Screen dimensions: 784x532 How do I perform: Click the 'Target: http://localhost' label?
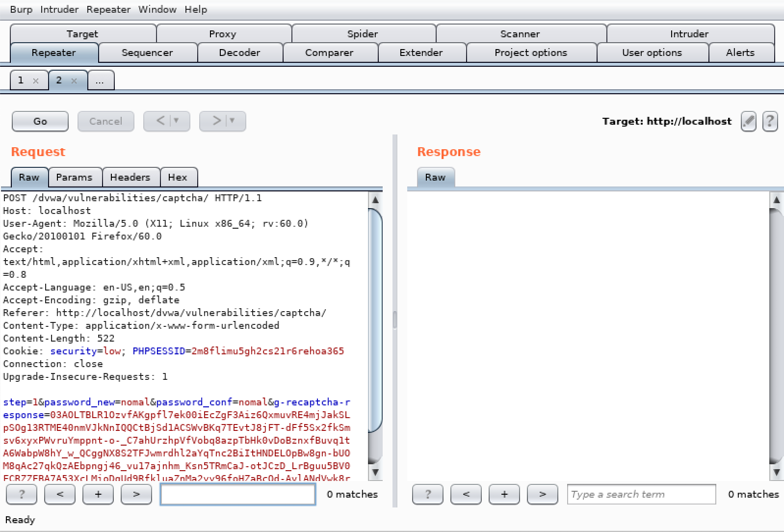667,121
